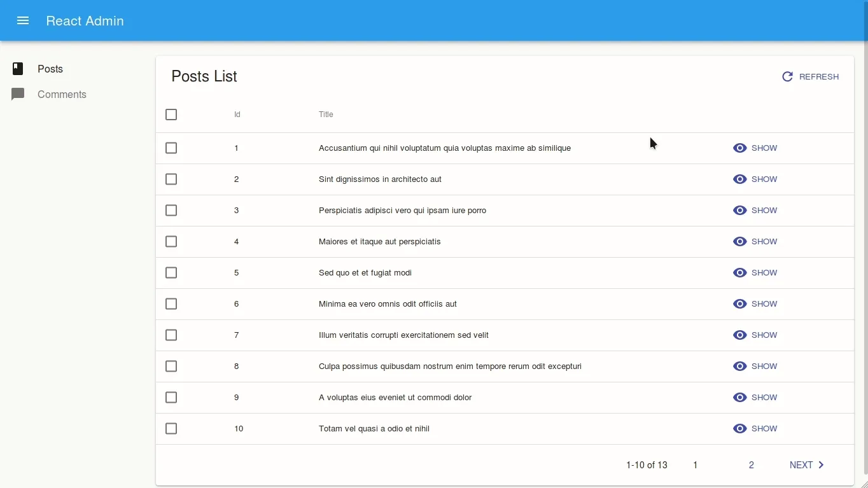This screenshot has height=488, width=868.
Task: Go to pagination page 2
Action: (x=752, y=465)
